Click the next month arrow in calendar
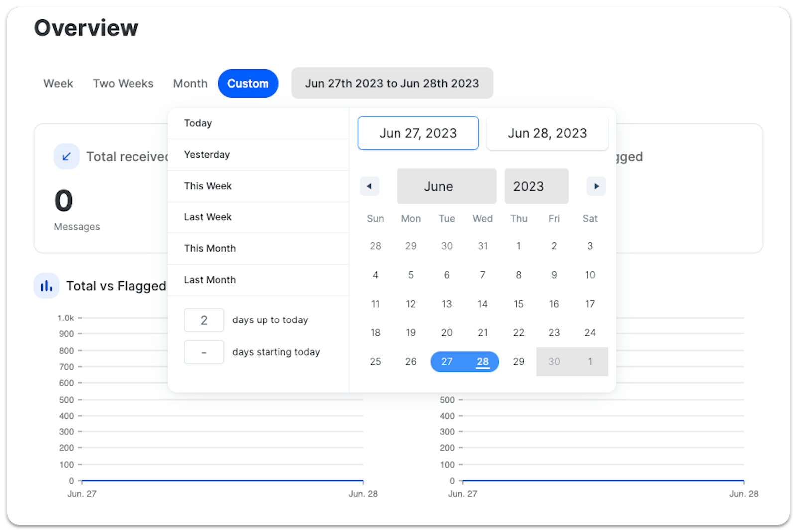The width and height of the screenshot is (797, 532). (596, 186)
